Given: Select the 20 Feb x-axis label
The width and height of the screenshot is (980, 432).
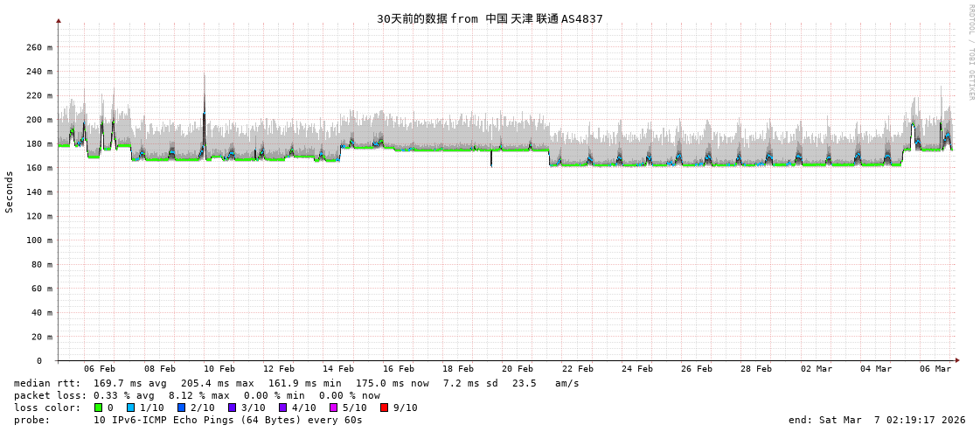Looking at the screenshot, I should pos(518,369).
